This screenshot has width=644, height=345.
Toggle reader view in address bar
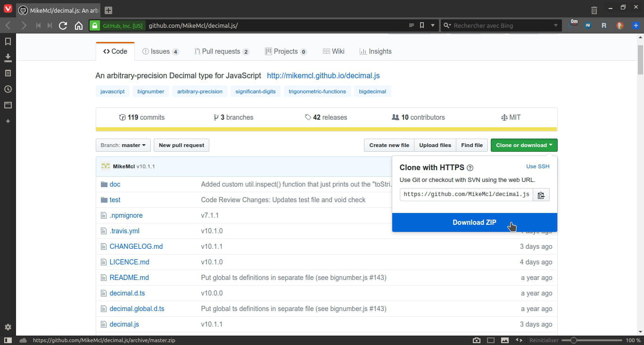pyautogui.click(x=411, y=25)
